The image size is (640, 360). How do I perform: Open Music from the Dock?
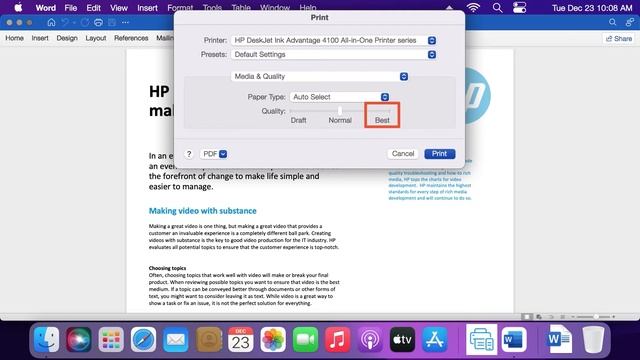(337, 339)
